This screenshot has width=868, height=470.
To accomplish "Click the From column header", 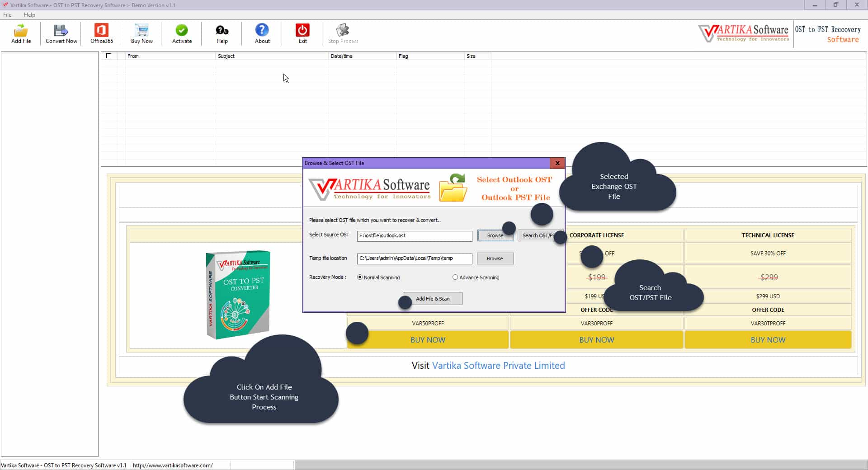I will 170,56.
